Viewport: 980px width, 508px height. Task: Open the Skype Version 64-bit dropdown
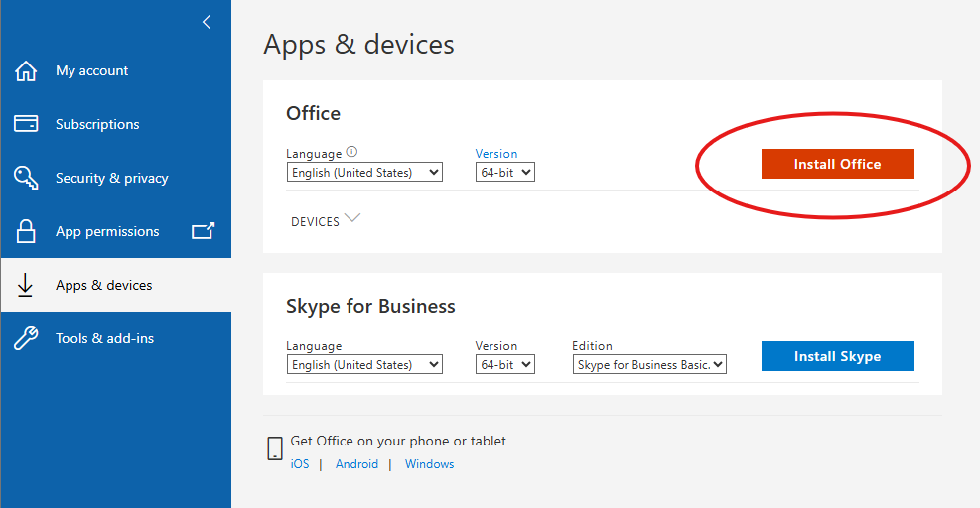click(x=505, y=364)
